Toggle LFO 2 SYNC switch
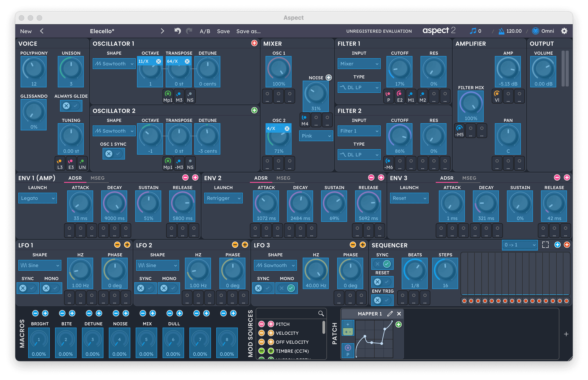 pos(146,288)
